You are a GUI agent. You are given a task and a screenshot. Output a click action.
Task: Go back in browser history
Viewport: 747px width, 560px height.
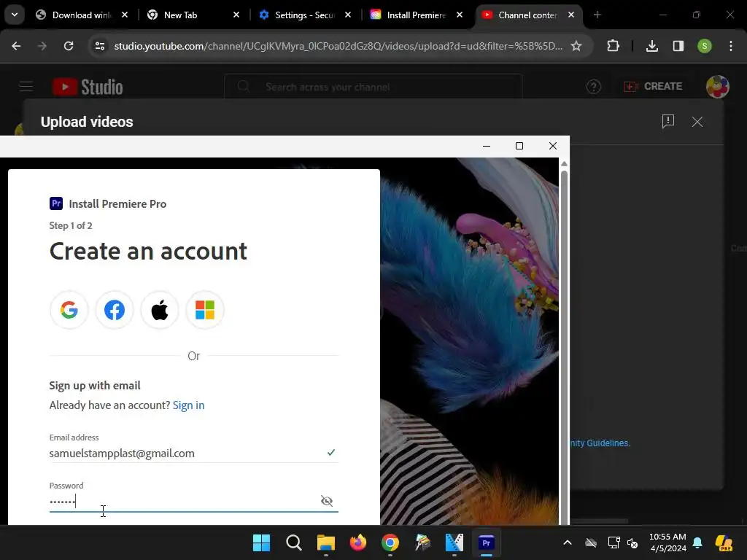(x=16, y=46)
